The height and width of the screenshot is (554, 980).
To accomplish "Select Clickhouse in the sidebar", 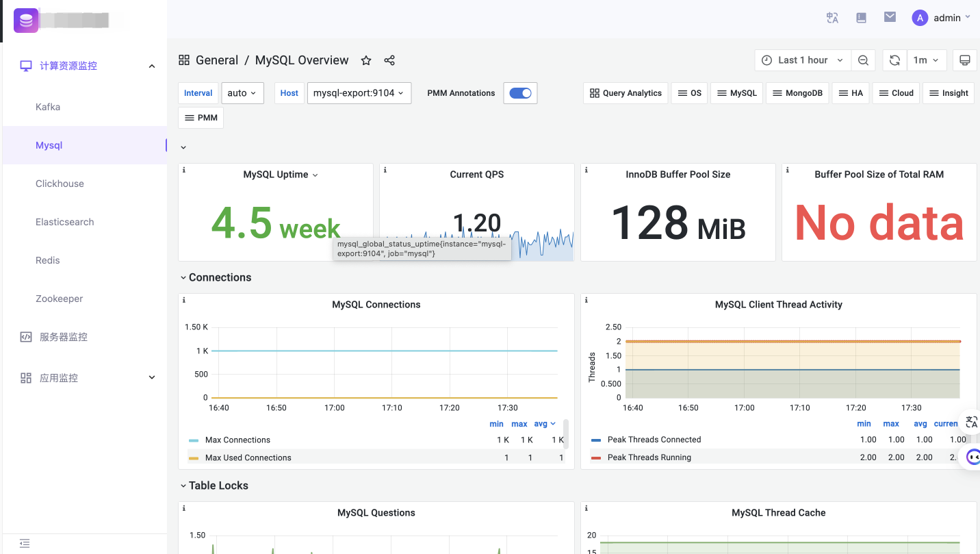I will [85, 184].
